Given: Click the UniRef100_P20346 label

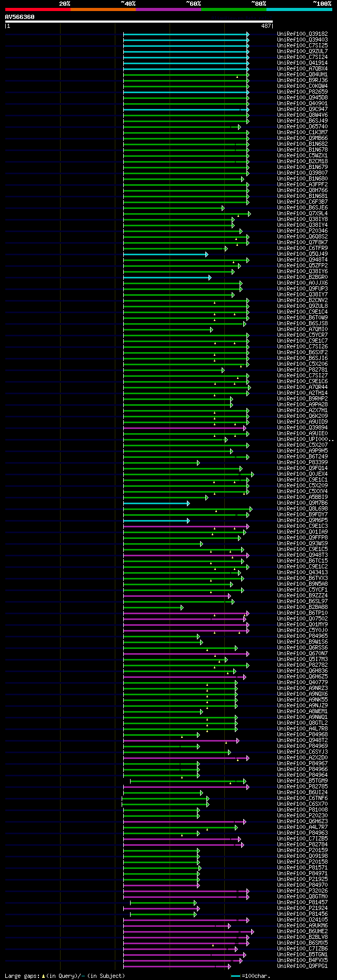Looking at the screenshot, I should (x=302, y=231).
